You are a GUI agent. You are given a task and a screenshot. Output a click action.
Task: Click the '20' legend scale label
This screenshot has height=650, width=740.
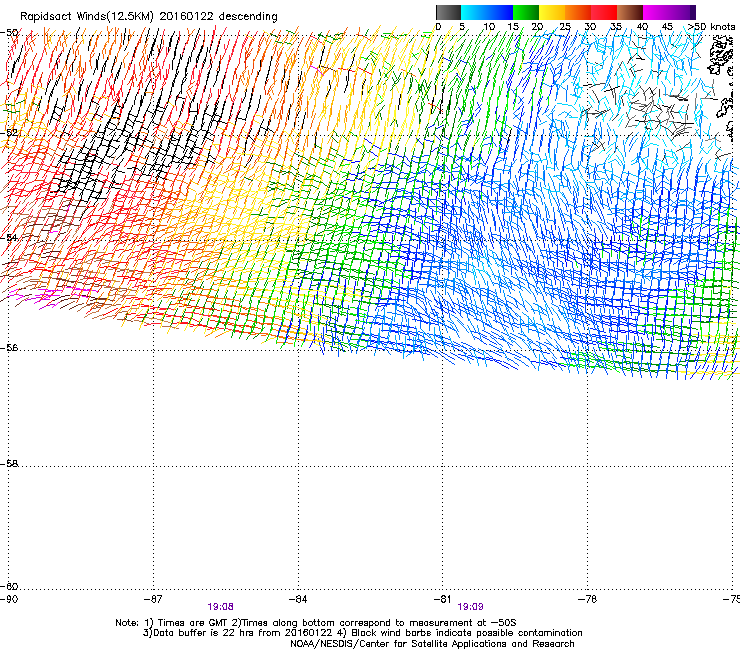(537, 27)
